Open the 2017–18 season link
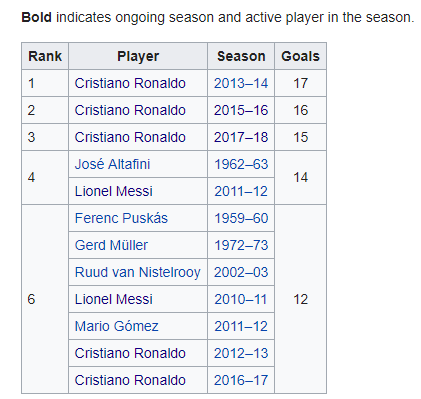 [x=241, y=137]
